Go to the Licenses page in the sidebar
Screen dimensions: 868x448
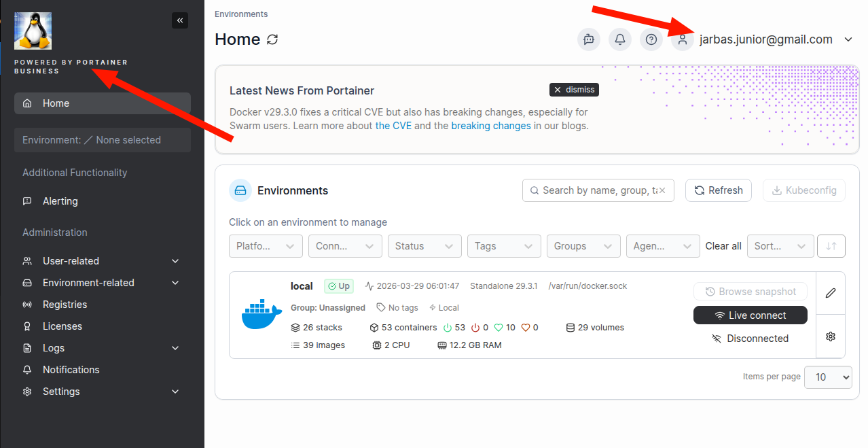click(x=61, y=326)
